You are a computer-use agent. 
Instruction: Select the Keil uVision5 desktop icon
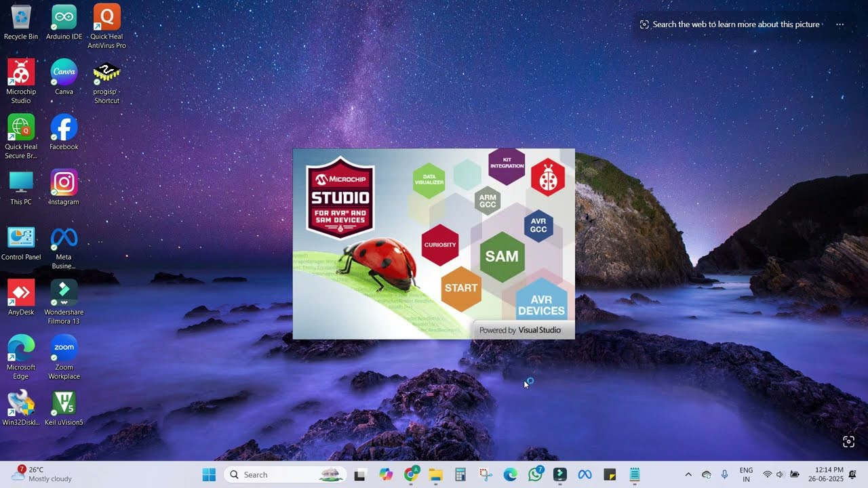[x=64, y=408]
